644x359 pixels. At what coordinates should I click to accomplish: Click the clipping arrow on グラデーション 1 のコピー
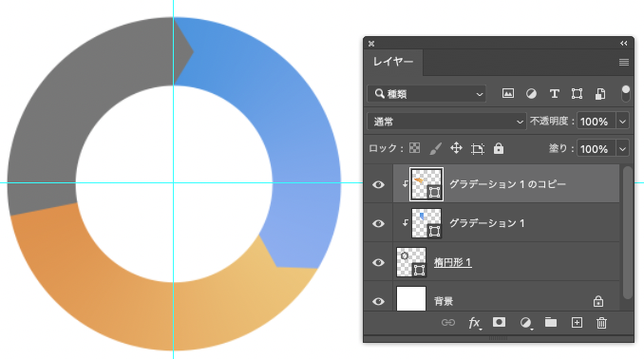405,184
